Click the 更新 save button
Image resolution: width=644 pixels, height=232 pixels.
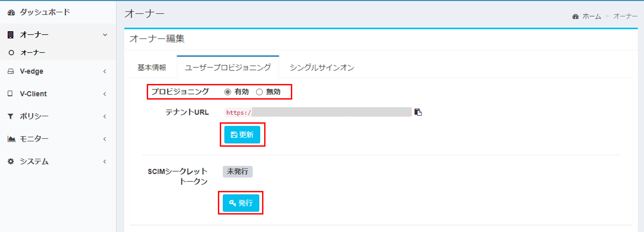242,135
